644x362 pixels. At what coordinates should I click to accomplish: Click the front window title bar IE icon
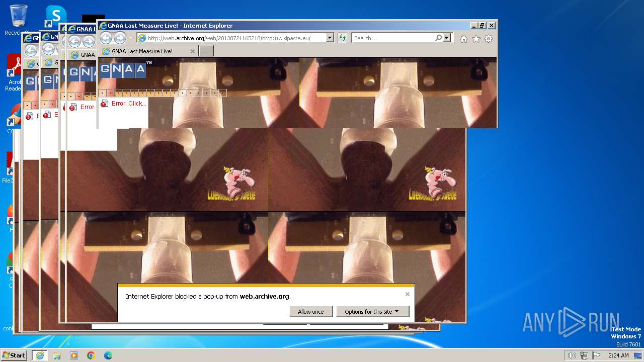103,26
